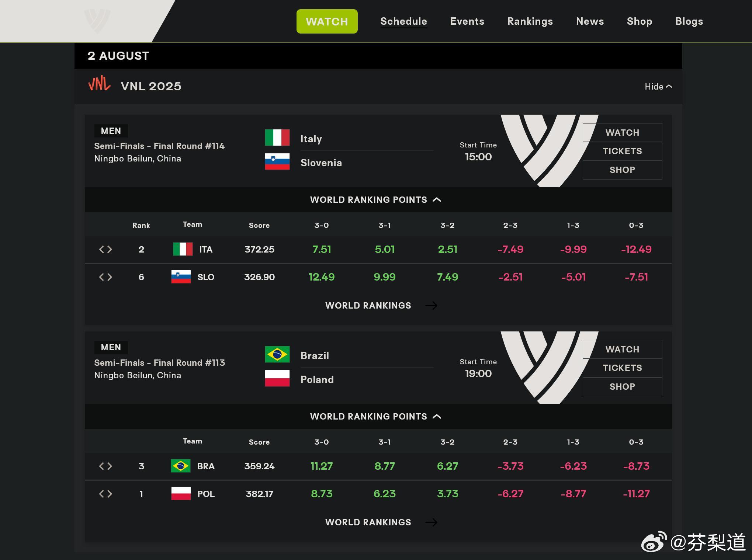Click arrow next to World Rankings under Italy match

click(x=431, y=305)
